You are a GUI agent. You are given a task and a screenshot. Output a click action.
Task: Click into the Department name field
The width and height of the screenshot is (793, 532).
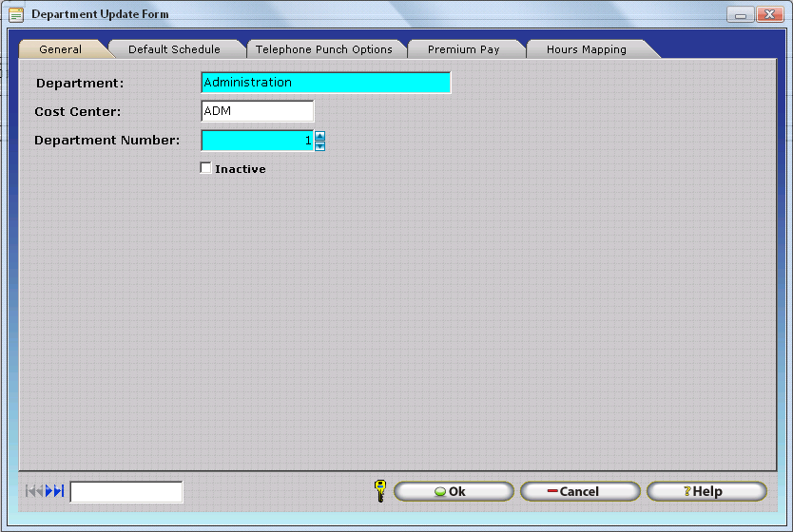point(325,83)
